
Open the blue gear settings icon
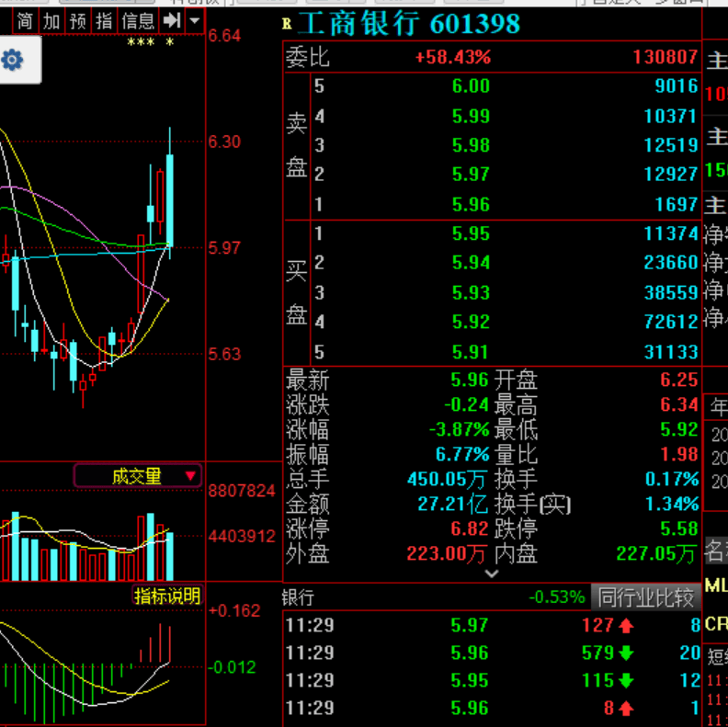point(12,60)
